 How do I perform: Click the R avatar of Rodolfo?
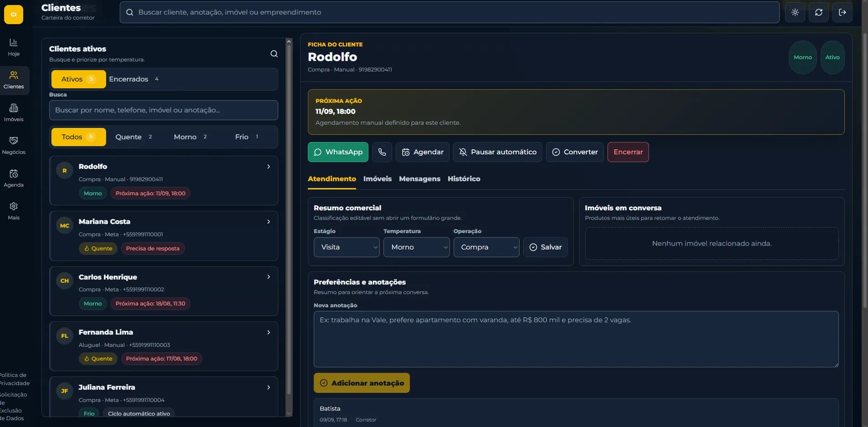pos(65,171)
